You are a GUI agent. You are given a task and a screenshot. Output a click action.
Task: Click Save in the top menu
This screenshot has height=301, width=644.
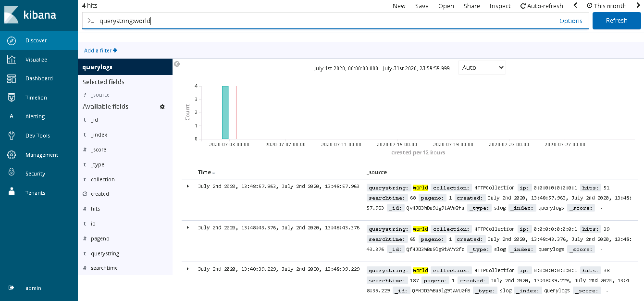coord(422,6)
